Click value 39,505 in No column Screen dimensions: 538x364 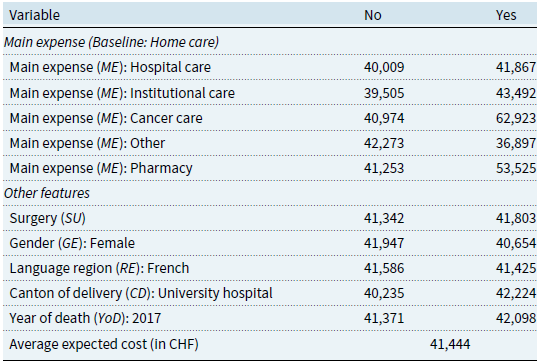(384, 93)
